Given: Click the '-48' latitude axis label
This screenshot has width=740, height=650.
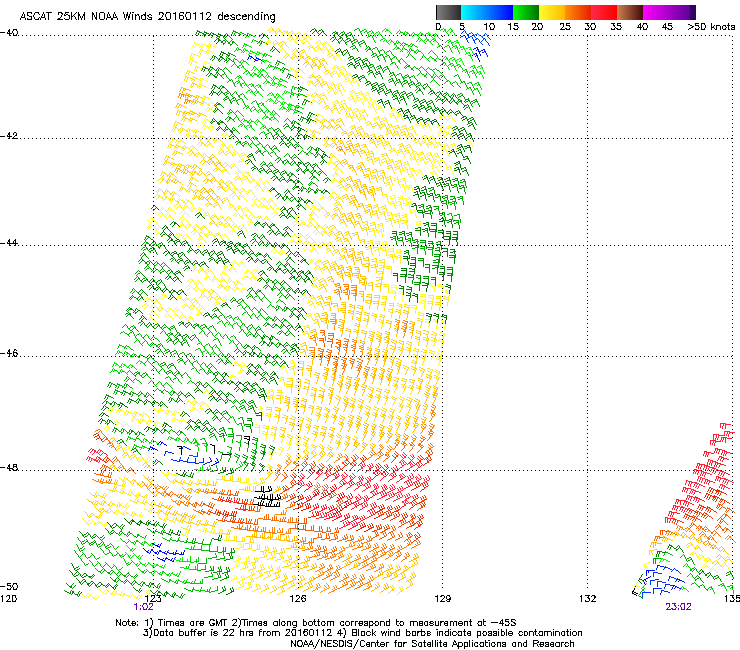Looking at the screenshot, I should coord(9,467).
